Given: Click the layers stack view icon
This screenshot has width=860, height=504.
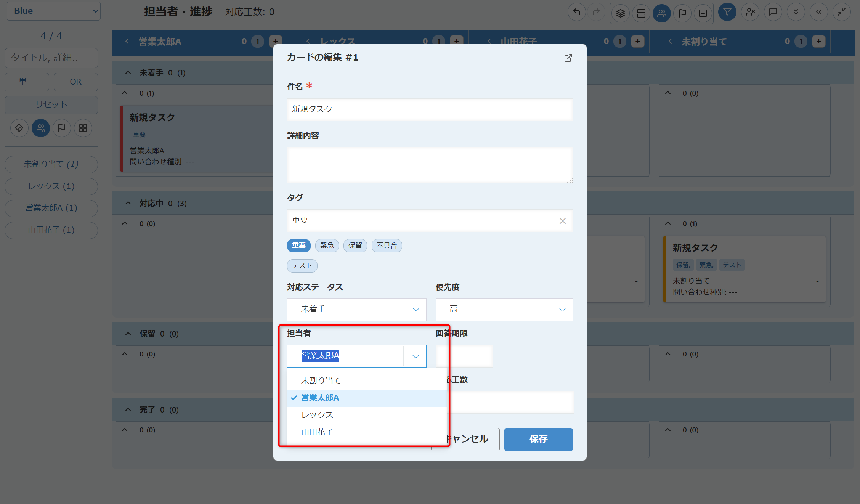Looking at the screenshot, I should click(x=621, y=13).
